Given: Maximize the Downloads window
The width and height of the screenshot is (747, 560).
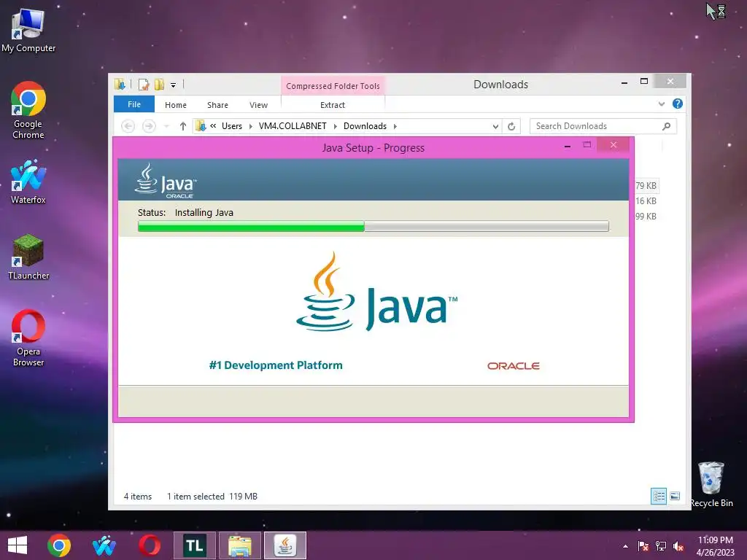Looking at the screenshot, I should (644, 82).
